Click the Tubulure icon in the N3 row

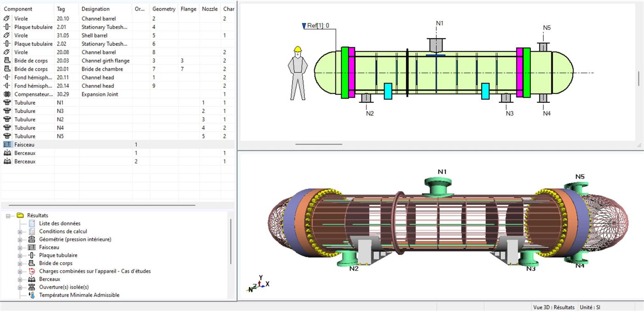[x=6, y=111]
